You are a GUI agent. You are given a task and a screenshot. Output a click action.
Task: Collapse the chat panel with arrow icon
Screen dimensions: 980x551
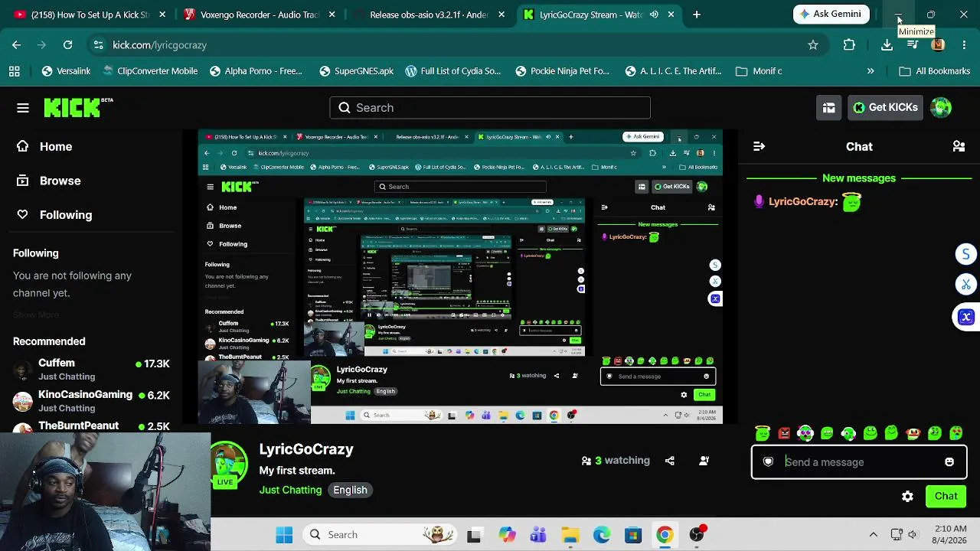(759, 146)
